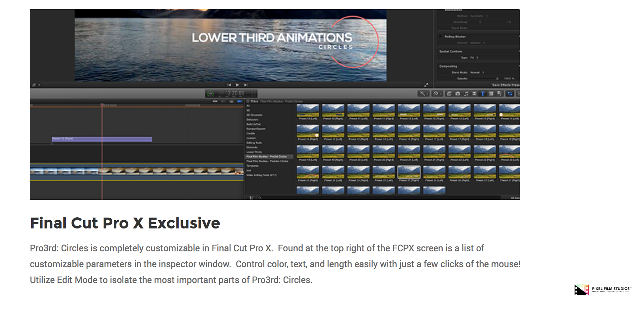Click the timecode display showing 2:20:01
Image resolution: width=644 pixels, height=310 pixels.
point(231,94)
